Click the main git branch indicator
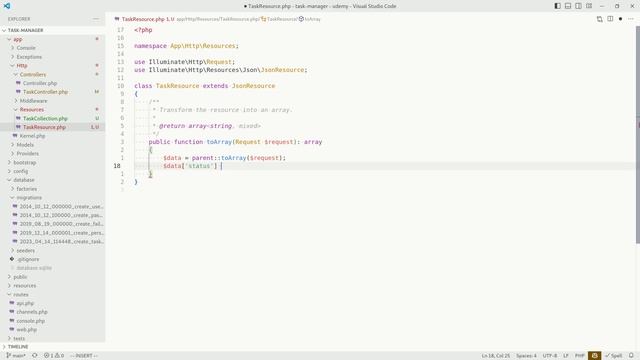640x360 pixels. pos(16,356)
